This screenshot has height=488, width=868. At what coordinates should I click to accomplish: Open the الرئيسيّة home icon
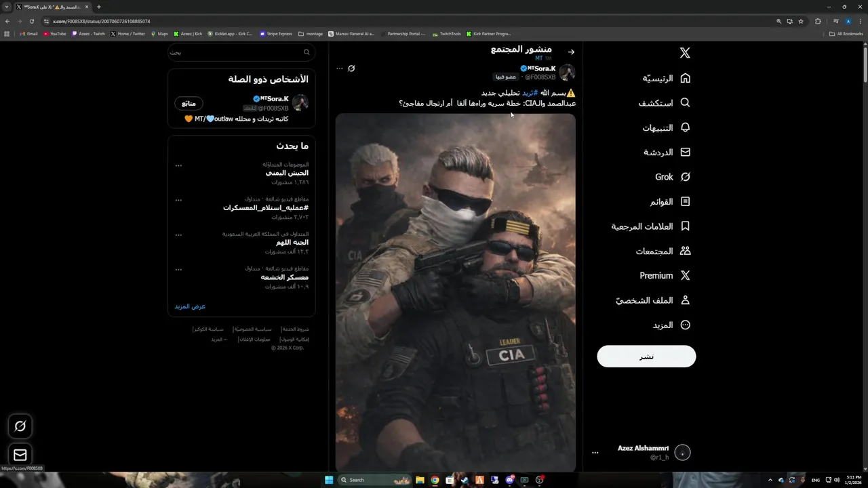pyautogui.click(x=685, y=78)
